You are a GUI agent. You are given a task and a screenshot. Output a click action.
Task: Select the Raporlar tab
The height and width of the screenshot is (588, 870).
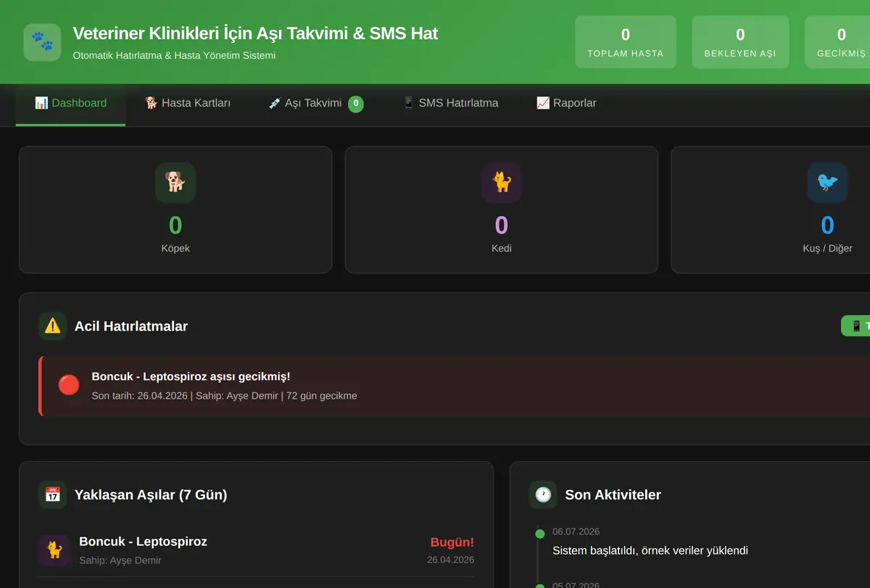[x=566, y=104]
